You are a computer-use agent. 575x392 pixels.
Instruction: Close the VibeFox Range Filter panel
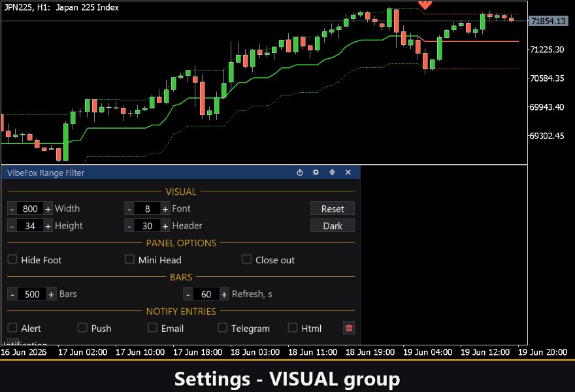click(x=348, y=172)
